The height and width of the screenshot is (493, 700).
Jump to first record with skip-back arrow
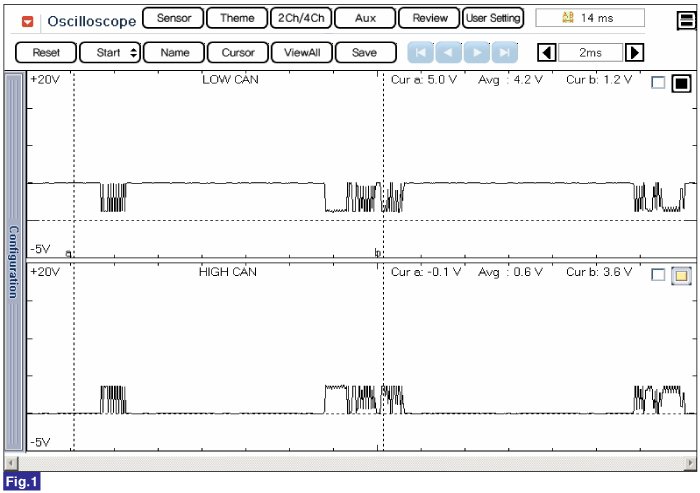420,52
